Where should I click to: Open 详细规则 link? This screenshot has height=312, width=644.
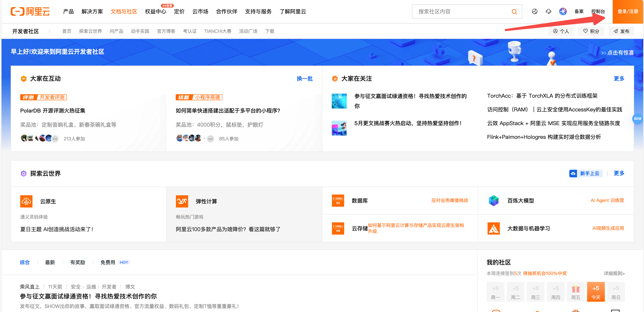click(614, 273)
